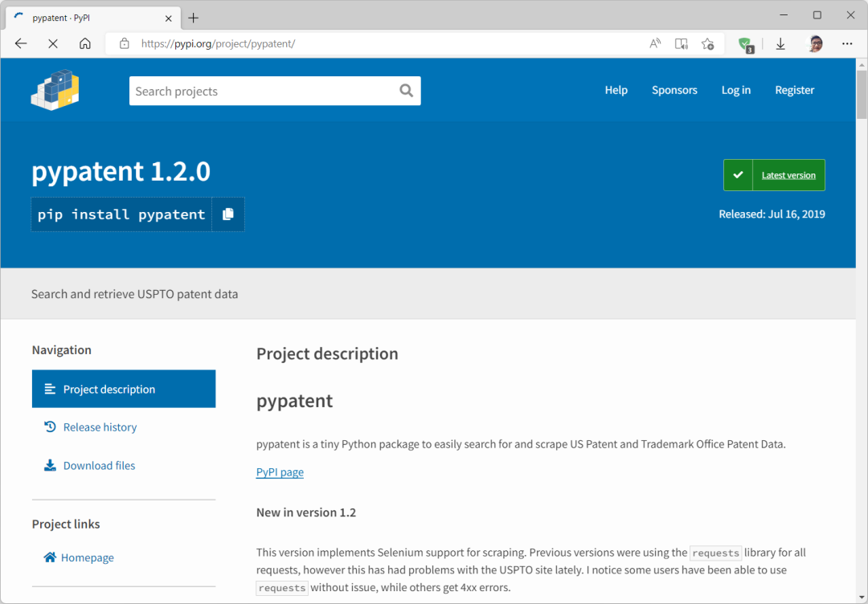Open the shield extension icon
Image resolution: width=868 pixels, height=604 pixels.
[x=746, y=44]
